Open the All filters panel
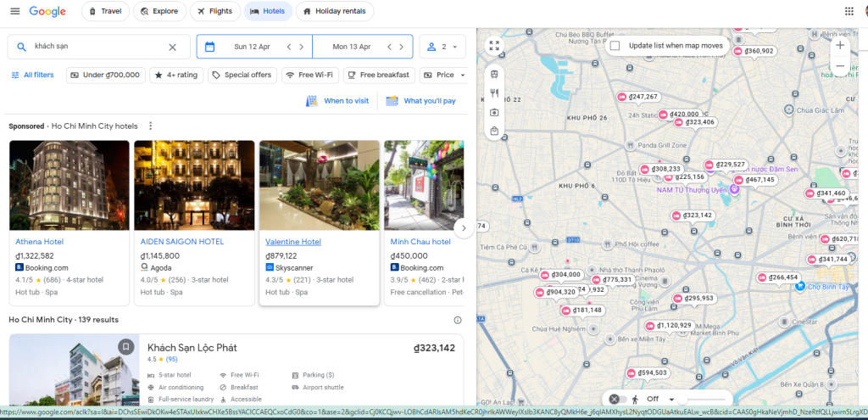The image size is (868, 420). 33,76
